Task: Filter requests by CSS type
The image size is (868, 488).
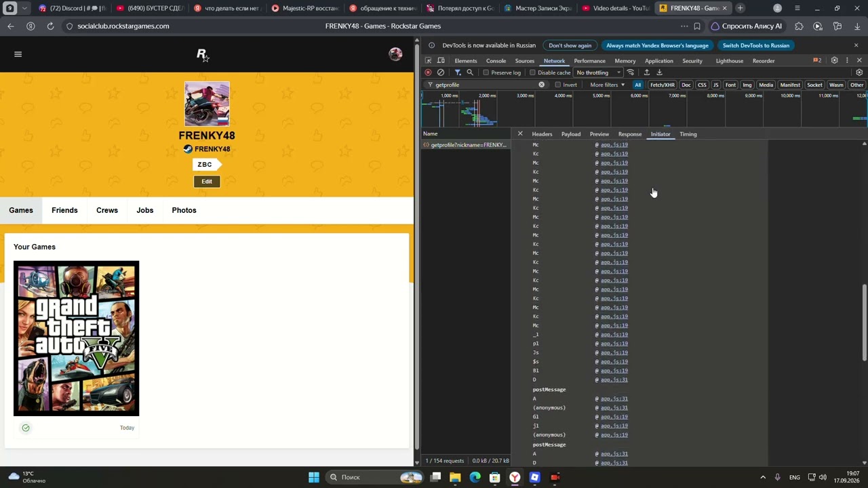Action: tap(702, 85)
